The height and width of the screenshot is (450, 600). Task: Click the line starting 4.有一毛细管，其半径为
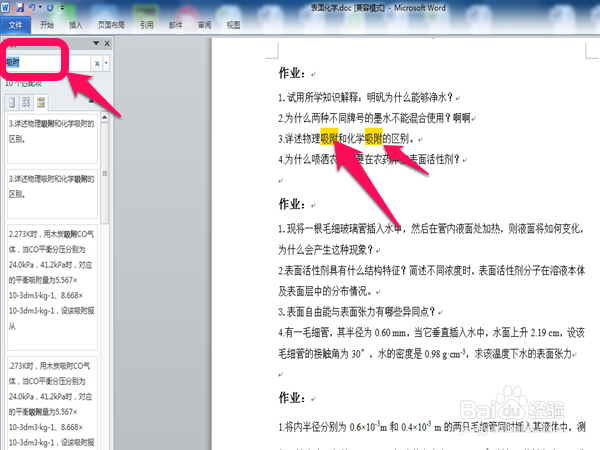(431, 333)
